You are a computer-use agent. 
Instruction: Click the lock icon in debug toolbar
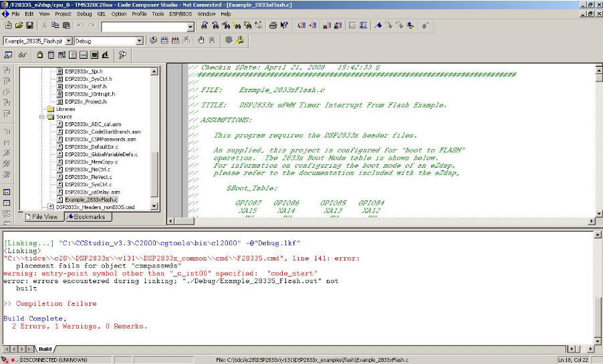(40, 55)
